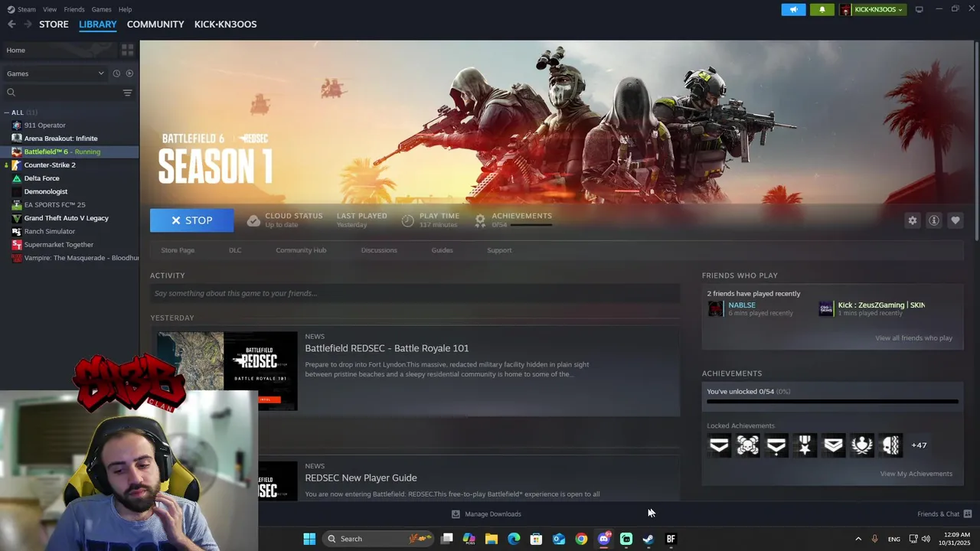Go to the COMMUNITY tab
The width and height of the screenshot is (980, 551).
pos(155,24)
